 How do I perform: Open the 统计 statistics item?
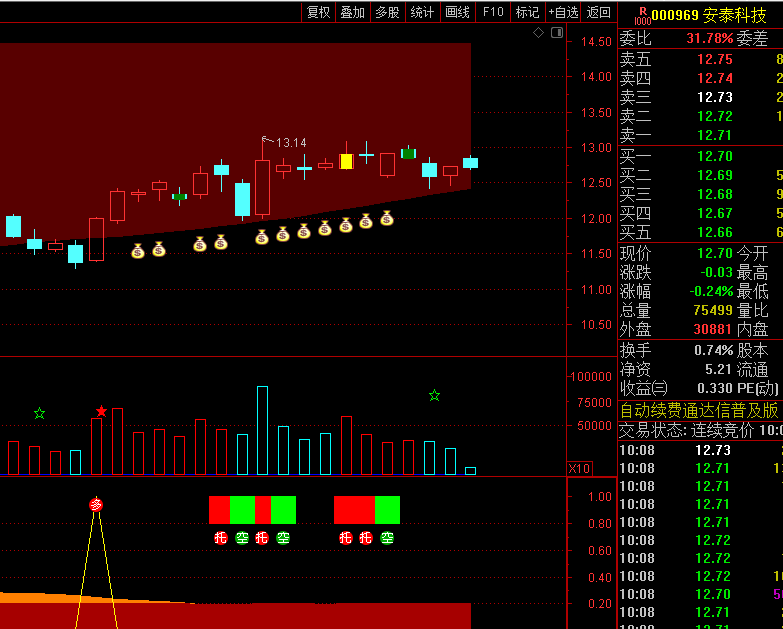pos(422,12)
